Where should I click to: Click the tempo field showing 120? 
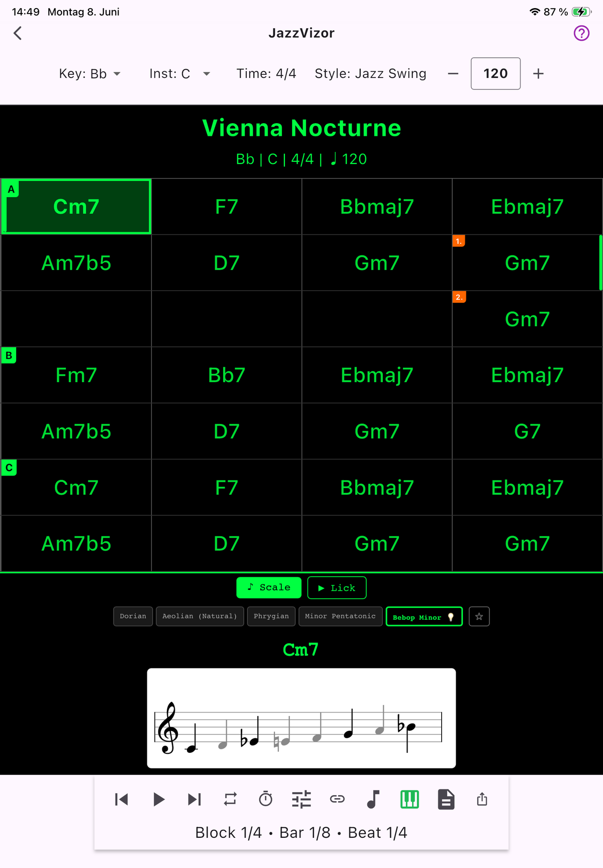pyautogui.click(x=495, y=74)
